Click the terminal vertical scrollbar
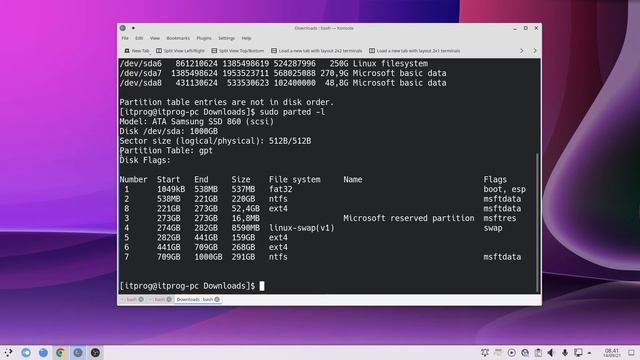640x360 pixels. (x=537, y=222)
